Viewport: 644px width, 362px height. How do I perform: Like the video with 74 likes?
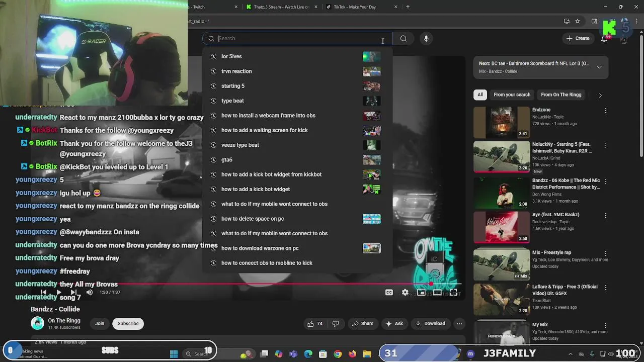(x=315, y=324)
